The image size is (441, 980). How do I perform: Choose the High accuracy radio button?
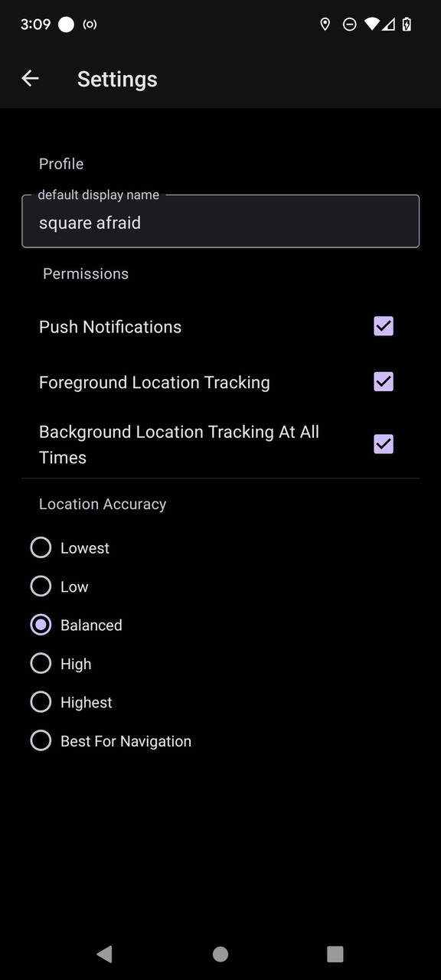click(41, 663)
